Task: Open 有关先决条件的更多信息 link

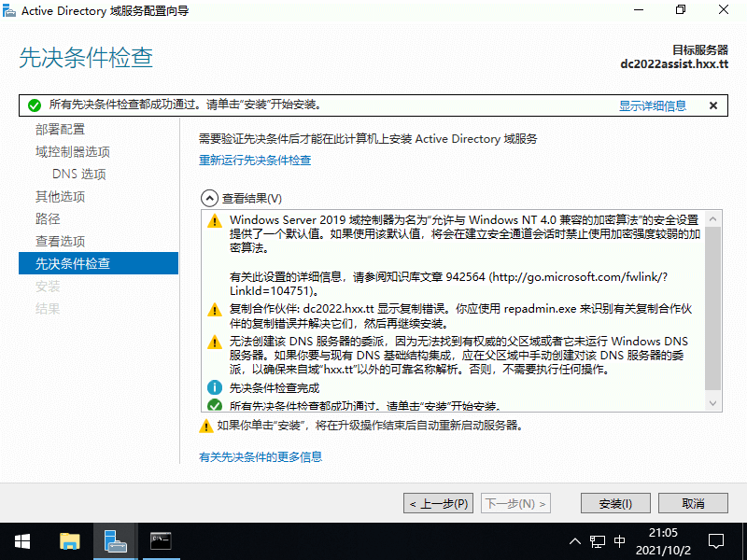Action: point(261,457)
